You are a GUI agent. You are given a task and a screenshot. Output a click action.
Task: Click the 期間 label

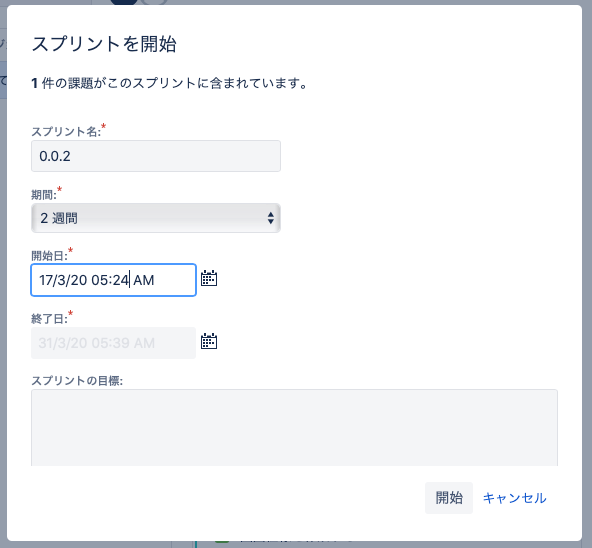click(44, 195)
